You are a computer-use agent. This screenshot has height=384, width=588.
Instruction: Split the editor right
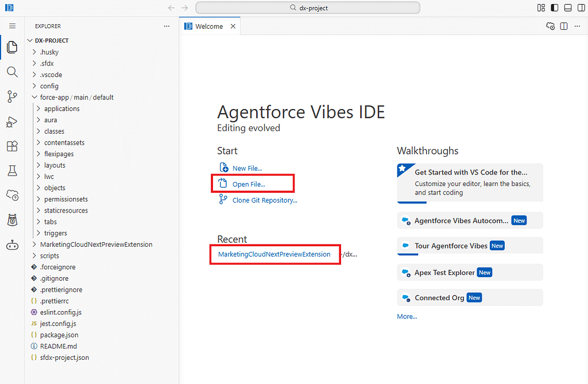(x=564, y=26)
